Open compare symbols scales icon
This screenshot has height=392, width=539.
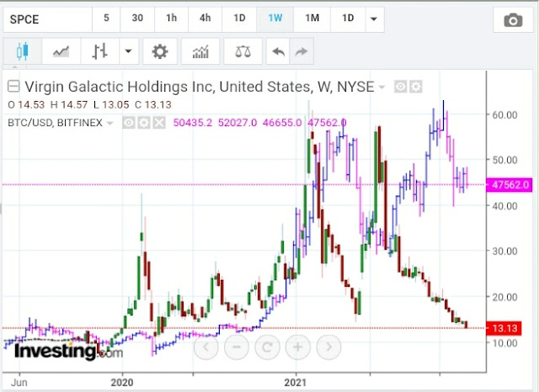243,51
